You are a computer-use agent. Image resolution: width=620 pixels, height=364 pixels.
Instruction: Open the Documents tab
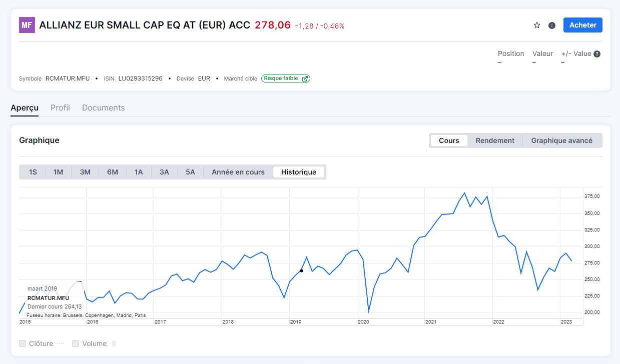(x=104, y=107)
